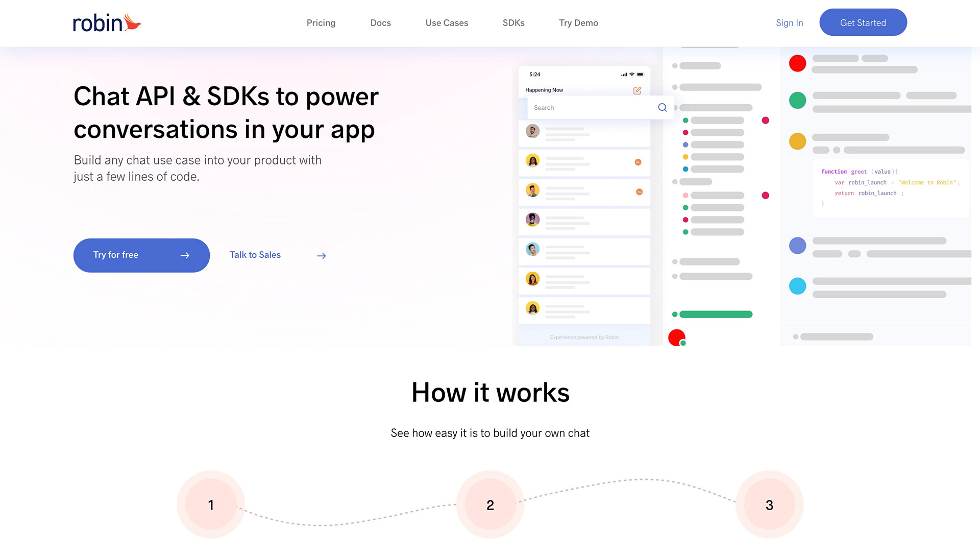Screen dimensions: 980x553
Task: Open the Pricing page
Action: coord(321,23)
